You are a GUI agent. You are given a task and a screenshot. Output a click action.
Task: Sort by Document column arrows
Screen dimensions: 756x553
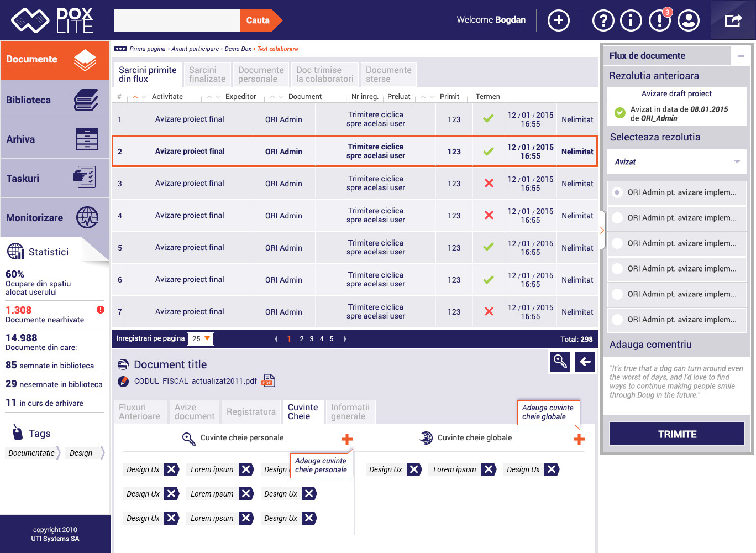(x=277, y=97)
